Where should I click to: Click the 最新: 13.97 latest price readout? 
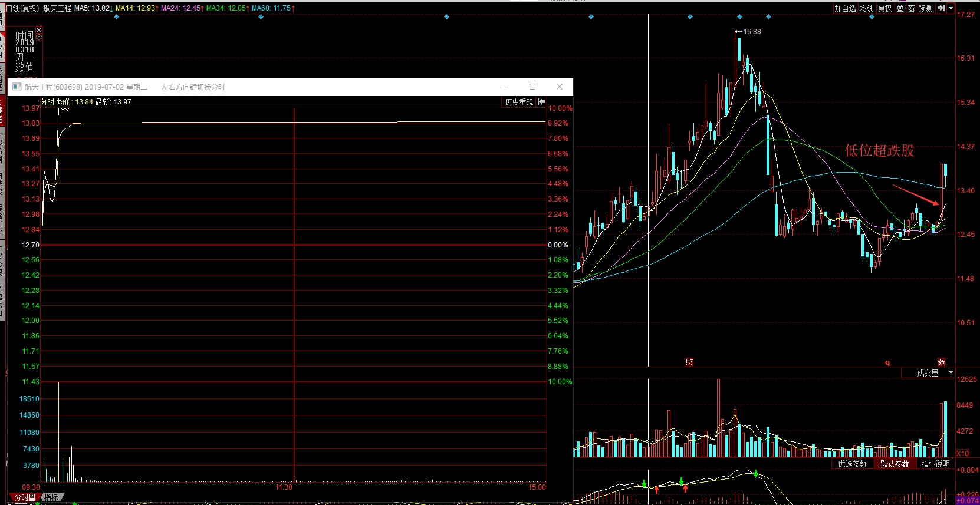point(113,102)
